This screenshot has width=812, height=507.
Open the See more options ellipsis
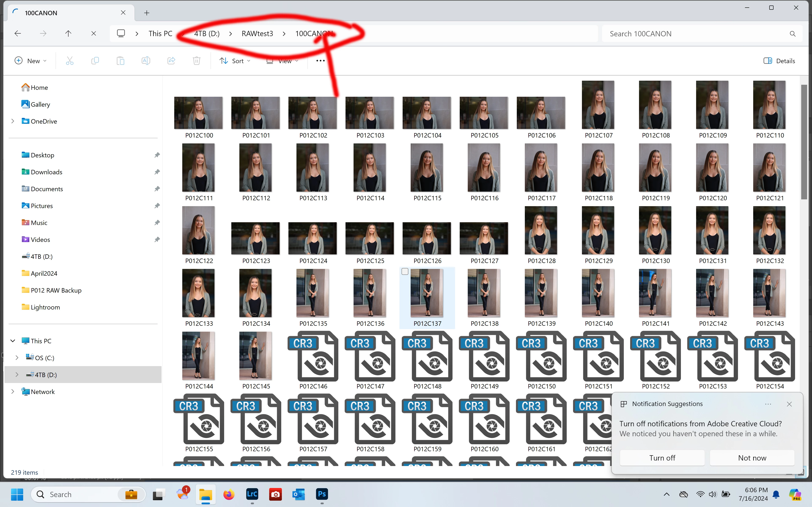pos(320,61)
